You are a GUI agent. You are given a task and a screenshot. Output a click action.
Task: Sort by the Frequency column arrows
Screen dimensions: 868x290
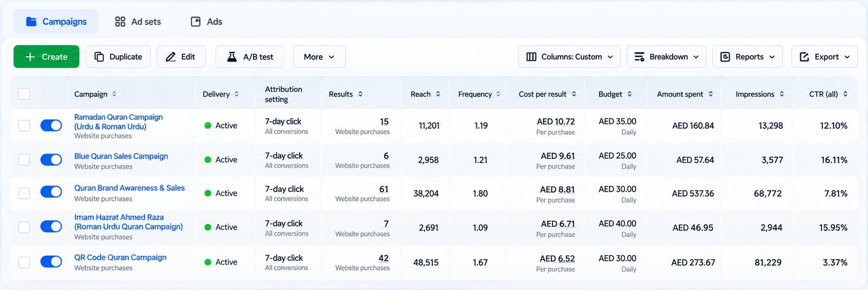click(498, 94)
